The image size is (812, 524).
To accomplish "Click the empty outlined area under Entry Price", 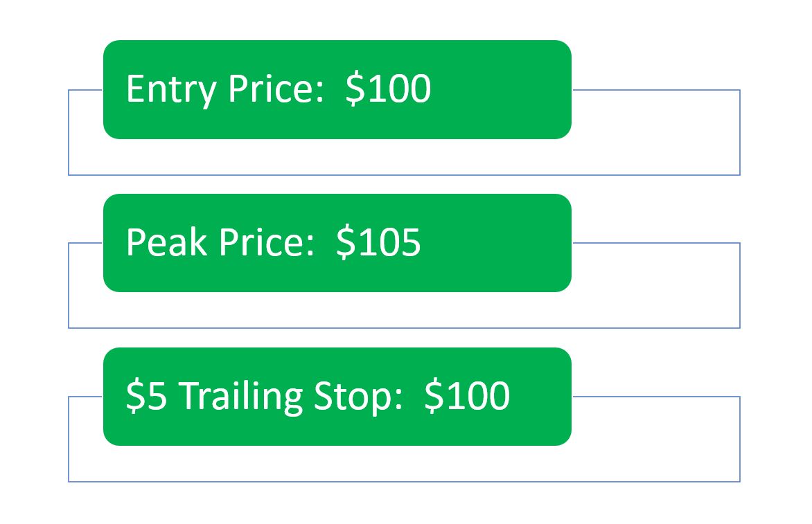I will click(x=404, y=157).
